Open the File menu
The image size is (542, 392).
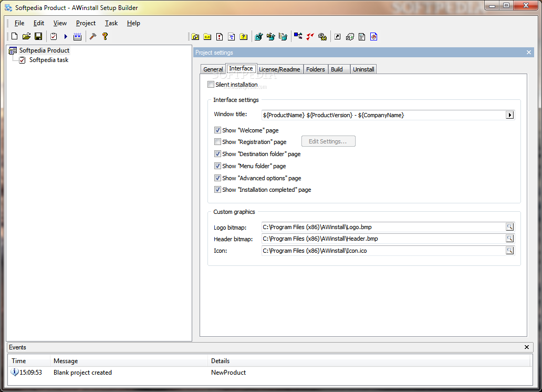point(19,23)
